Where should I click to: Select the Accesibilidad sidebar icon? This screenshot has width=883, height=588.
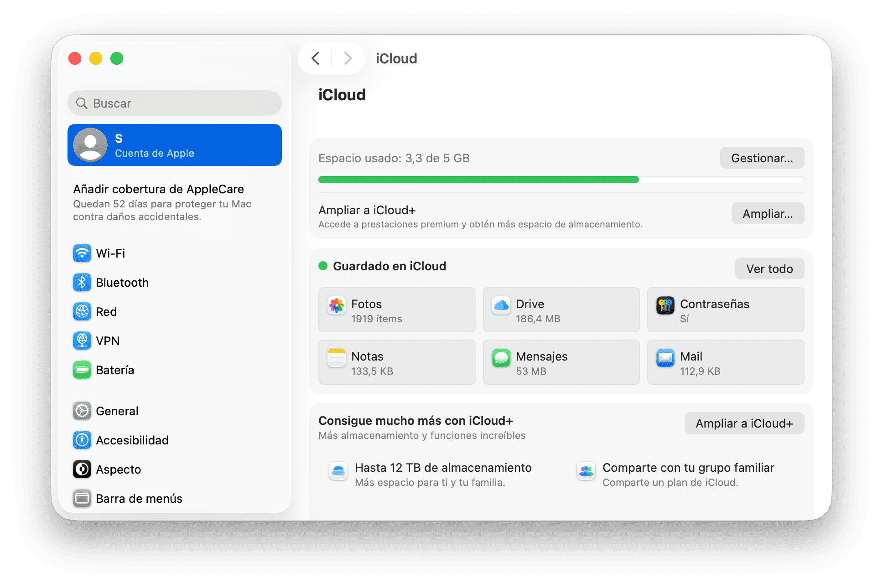(x=82, y=440)
